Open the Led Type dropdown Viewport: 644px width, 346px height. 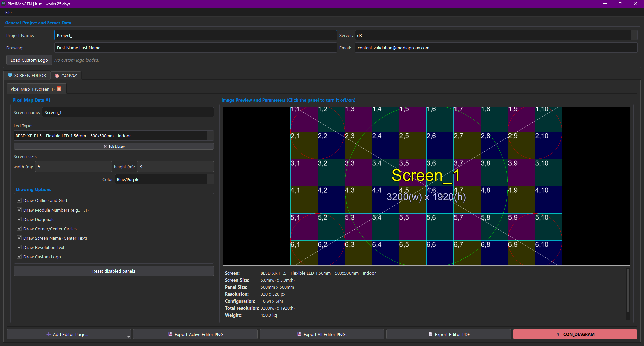[x=210, y=136]
